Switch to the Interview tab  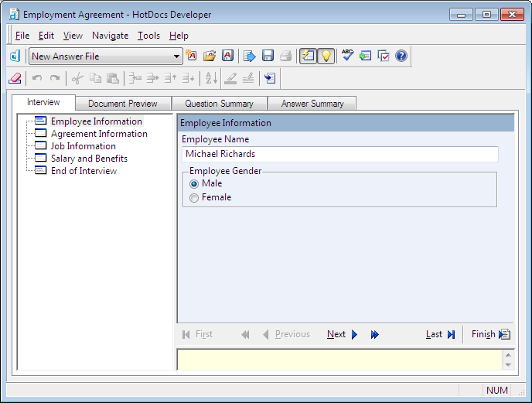click(43, 103)
